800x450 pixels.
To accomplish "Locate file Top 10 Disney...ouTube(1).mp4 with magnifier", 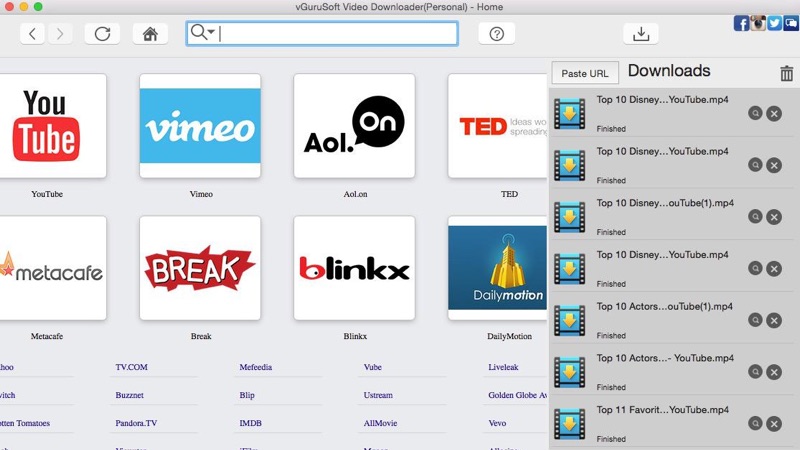I will pos(755,216).
